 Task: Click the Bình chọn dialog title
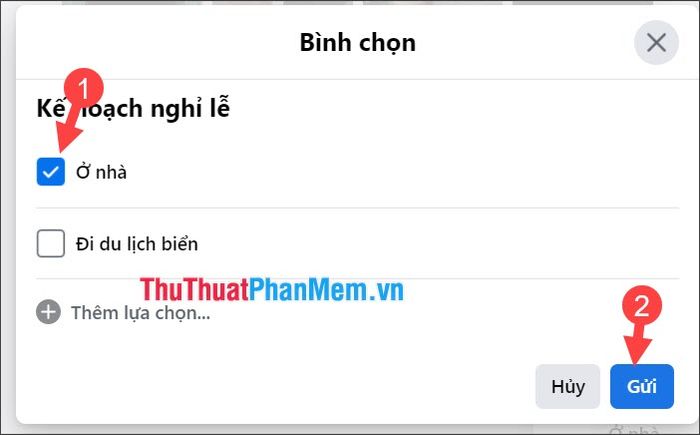coord(358,43)
